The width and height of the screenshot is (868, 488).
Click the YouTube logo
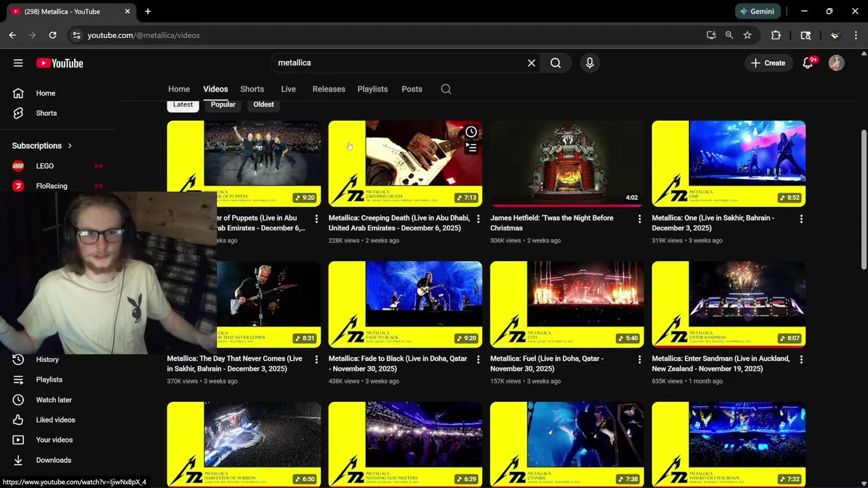pyautogui.click(x=60, y=63)
